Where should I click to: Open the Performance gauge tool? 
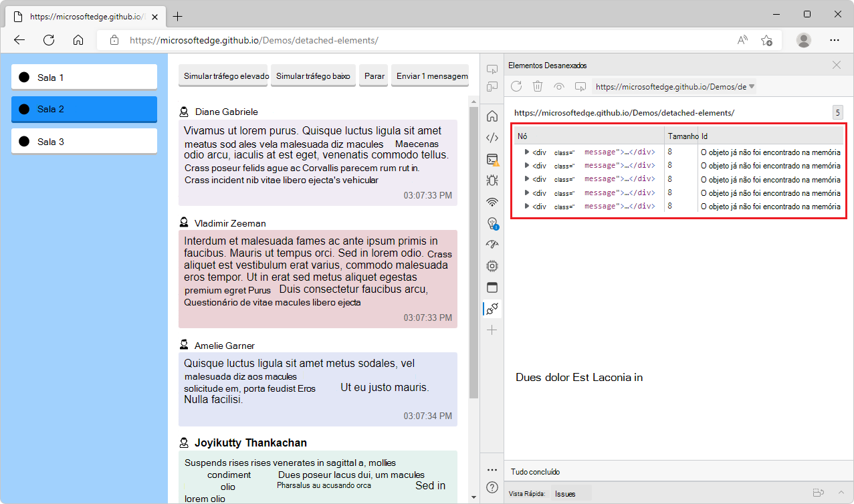(492, 244)
